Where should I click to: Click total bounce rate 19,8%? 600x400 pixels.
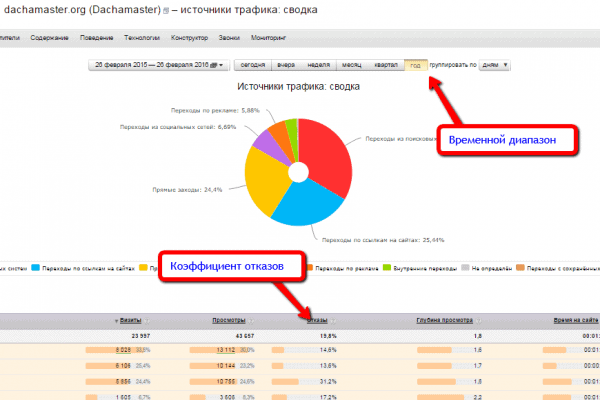tap(328, 336)
